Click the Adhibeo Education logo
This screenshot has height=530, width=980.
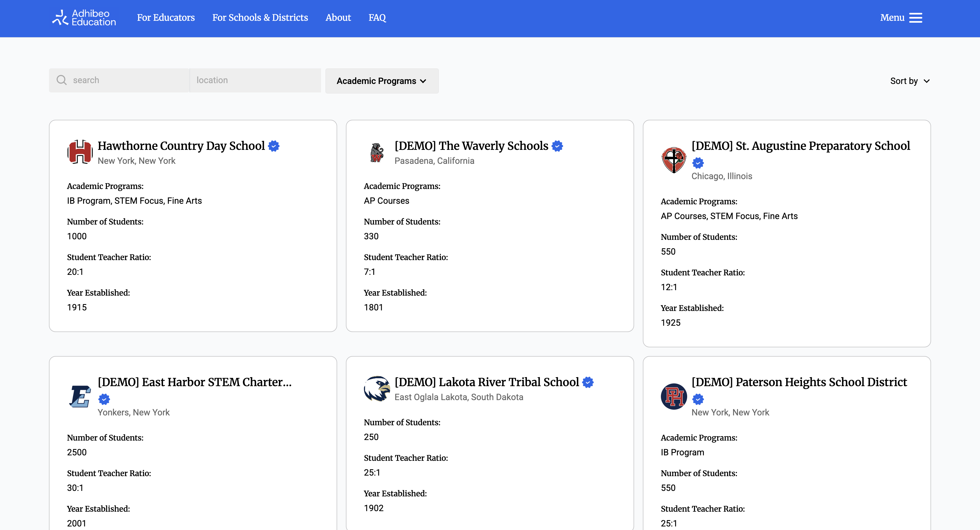[x=84, y=18]
